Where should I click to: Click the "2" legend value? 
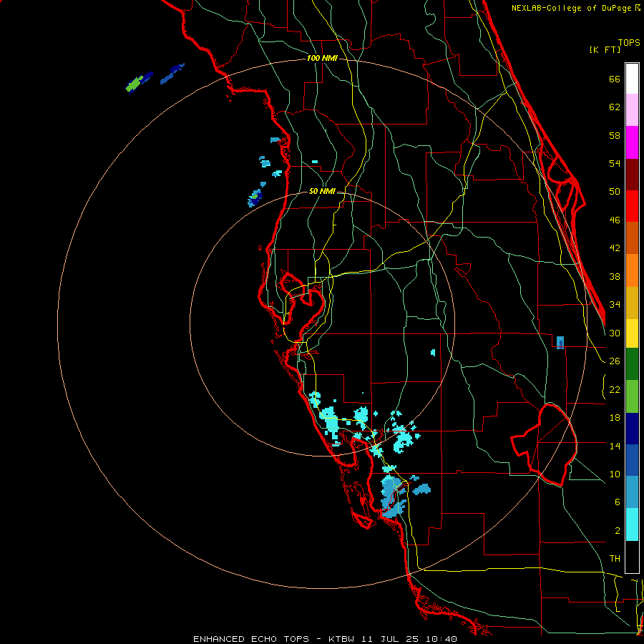click(618, 531)
